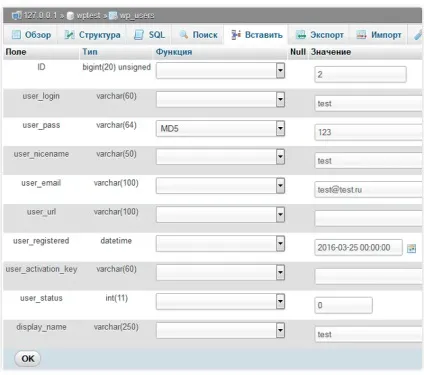
Task: Click the int(11) type text
Action: point(116,298)
